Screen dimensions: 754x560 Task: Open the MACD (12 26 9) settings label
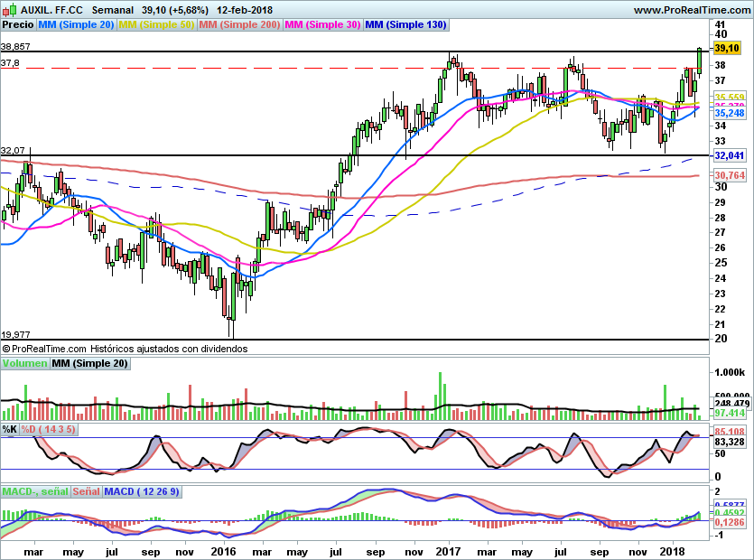tap(144, 491)
